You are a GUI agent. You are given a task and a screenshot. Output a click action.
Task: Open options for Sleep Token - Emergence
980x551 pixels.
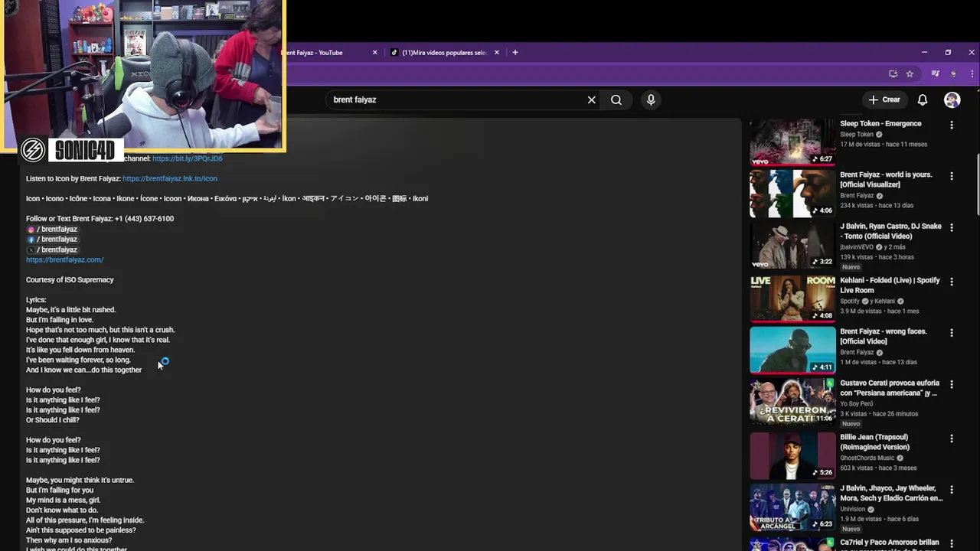click(952, 125)
